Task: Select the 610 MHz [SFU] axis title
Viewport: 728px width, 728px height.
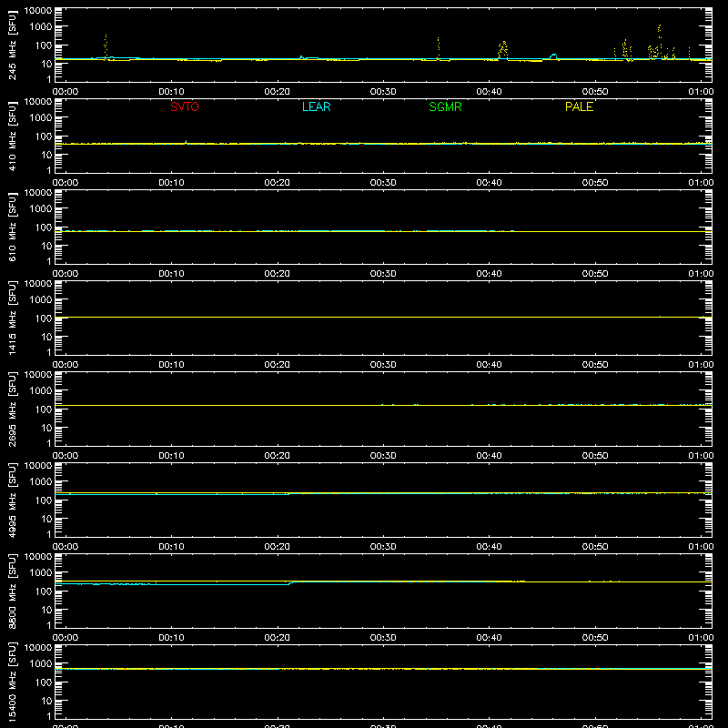Action: (x=13, y=227)
